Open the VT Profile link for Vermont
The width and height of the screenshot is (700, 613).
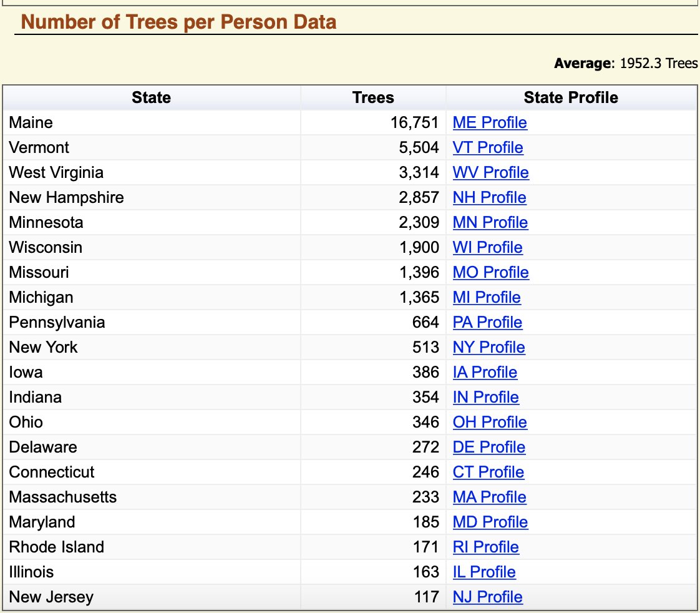click(x=487, y=147)
